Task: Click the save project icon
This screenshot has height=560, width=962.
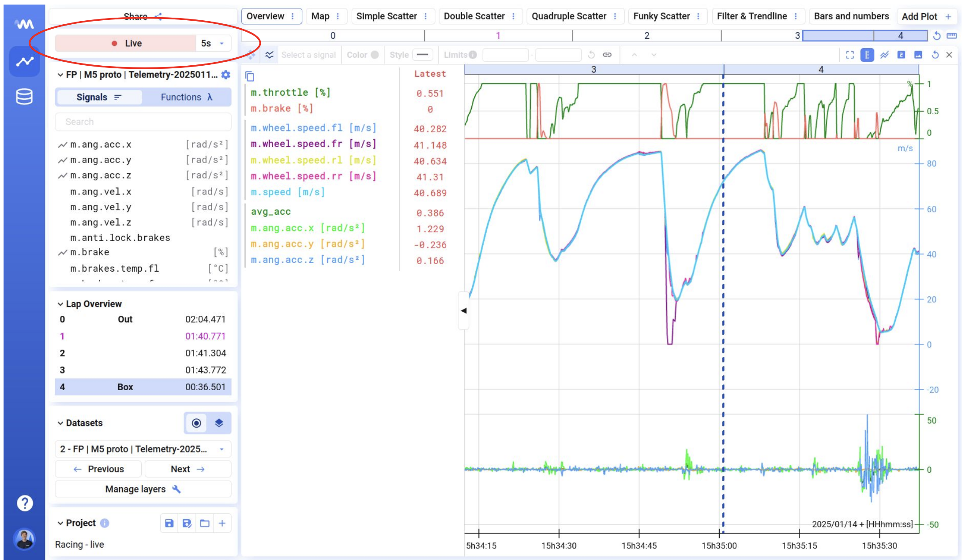Action: click(x=169, y=523)
